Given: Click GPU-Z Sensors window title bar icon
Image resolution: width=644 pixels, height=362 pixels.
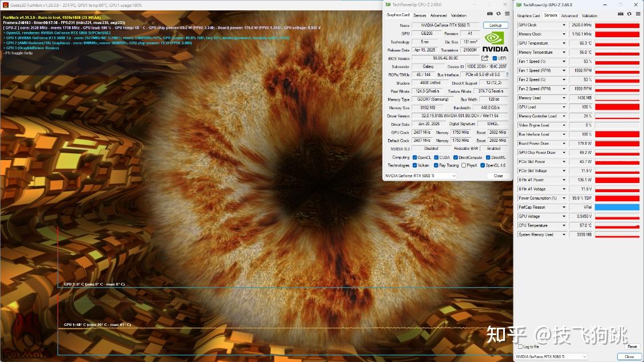Looking at the screenshot, I should (x=519, y=5).
